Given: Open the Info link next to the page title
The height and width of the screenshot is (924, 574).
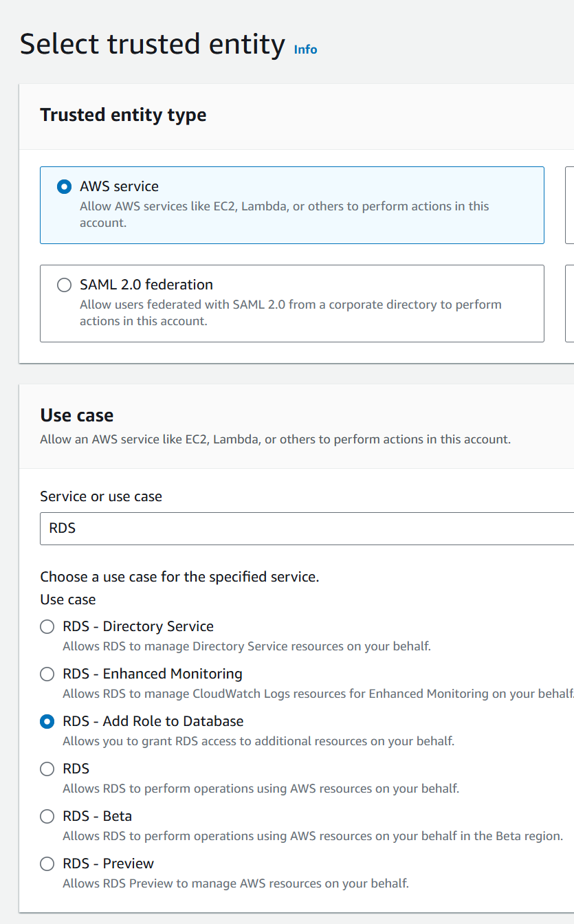Looking at the screenshot, I should pos(305,49).
